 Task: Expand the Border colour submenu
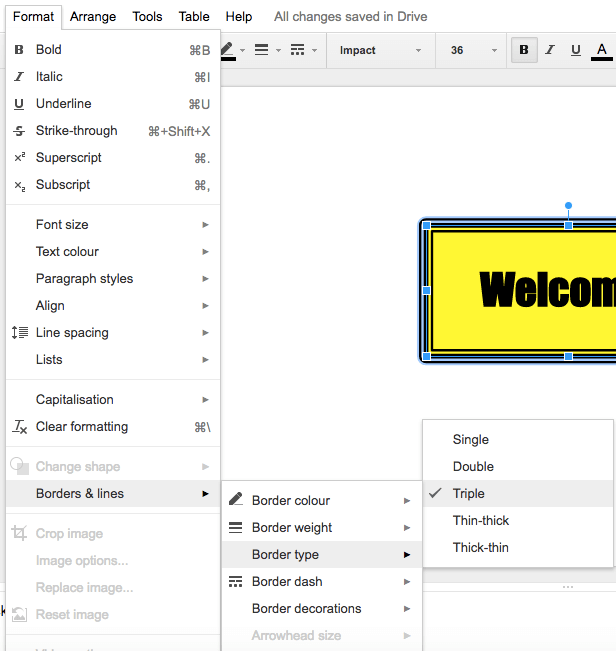point(320,500)
